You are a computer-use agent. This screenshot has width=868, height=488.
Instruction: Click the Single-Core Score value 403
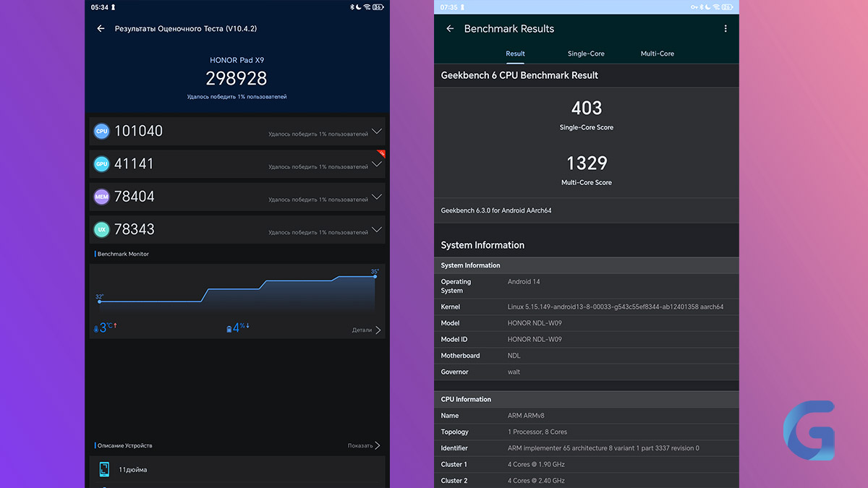click(587, 108)
